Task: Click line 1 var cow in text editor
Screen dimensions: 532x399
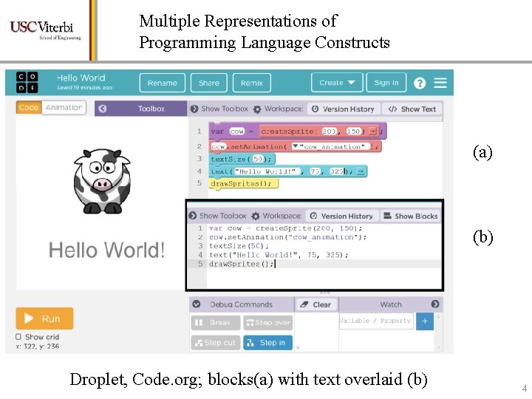Action: (286, 228)
